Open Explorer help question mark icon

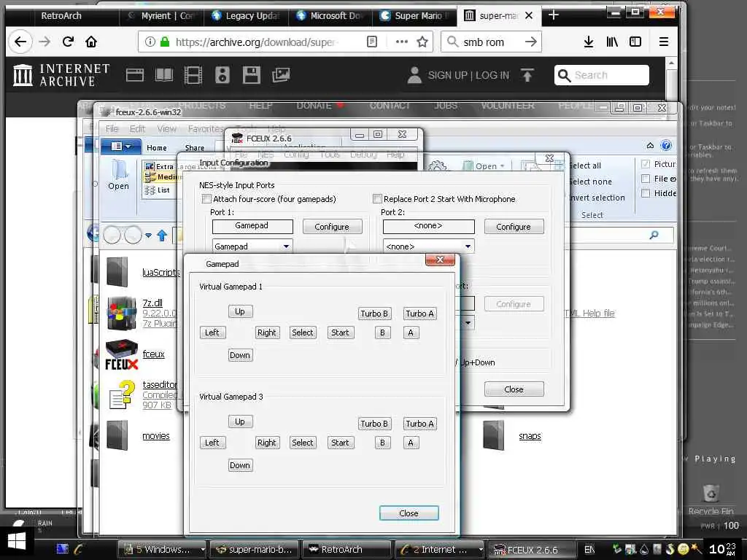(x=666, y=145)
